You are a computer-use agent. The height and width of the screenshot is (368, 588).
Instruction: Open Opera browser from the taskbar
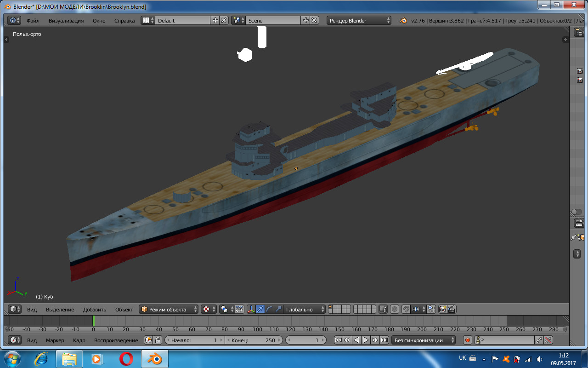pos(126,359)
